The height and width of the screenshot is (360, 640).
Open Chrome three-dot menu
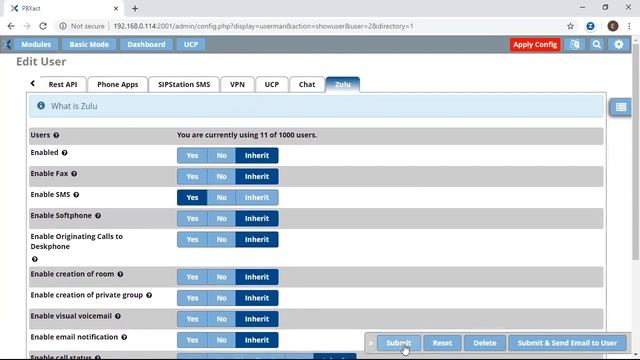629,26
